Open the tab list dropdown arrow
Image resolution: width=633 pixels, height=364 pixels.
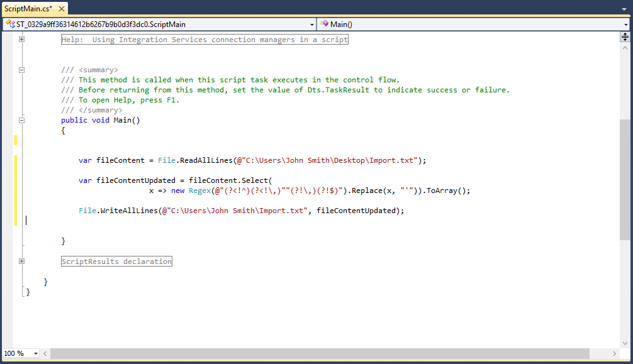pyautogui.click(x=624, y=9)
